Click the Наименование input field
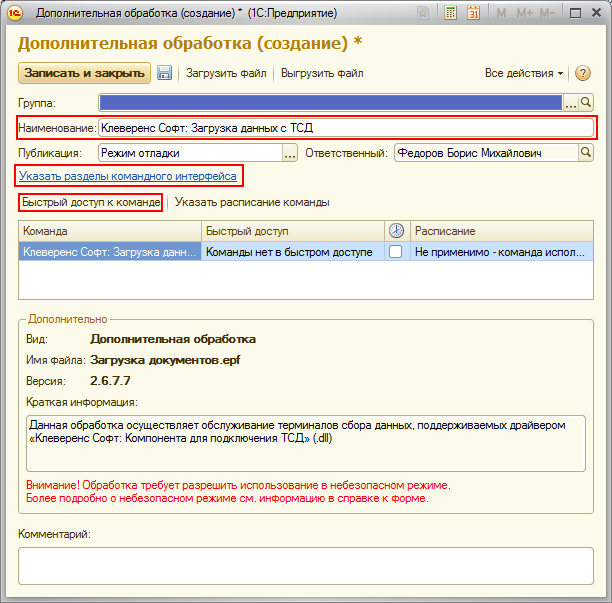 [x=346, y=128]
